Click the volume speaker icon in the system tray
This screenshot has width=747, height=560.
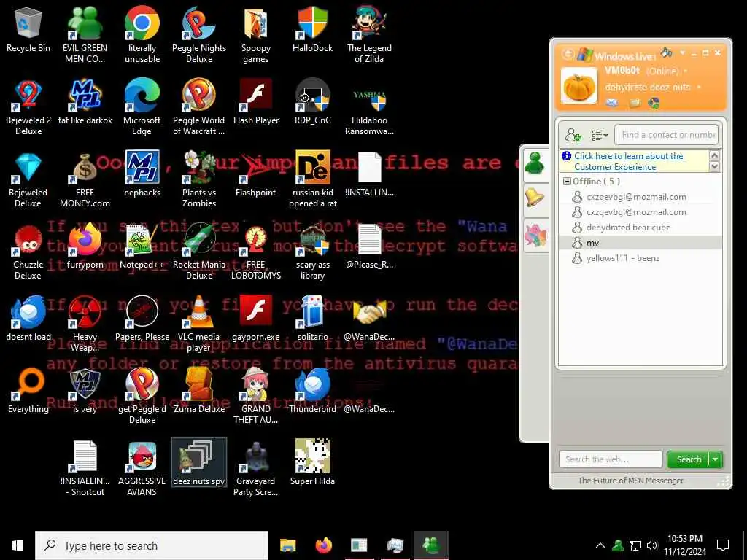coord(652,545)
